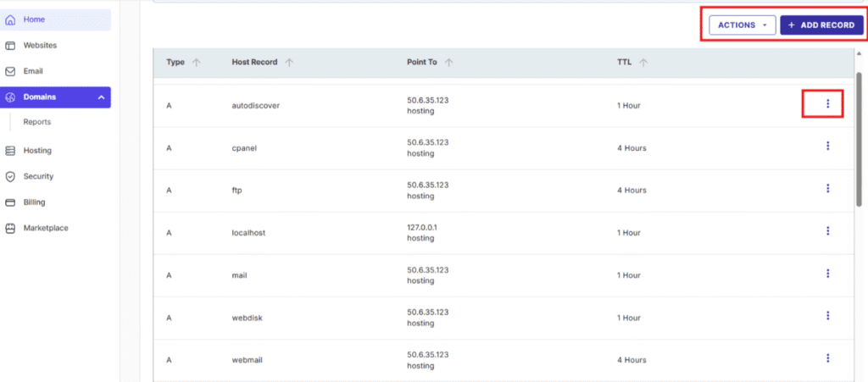
Task: Click the Add Record button
Action: tap(821, 25)
